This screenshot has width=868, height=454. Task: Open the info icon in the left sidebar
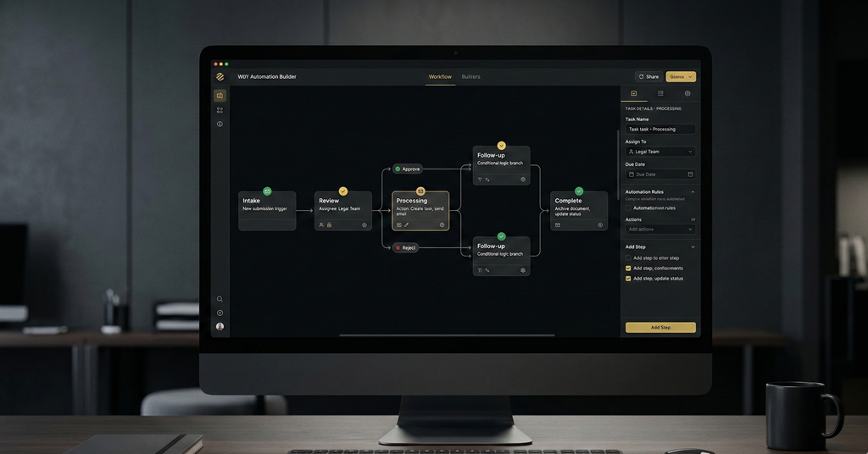[x=220, y=124]
